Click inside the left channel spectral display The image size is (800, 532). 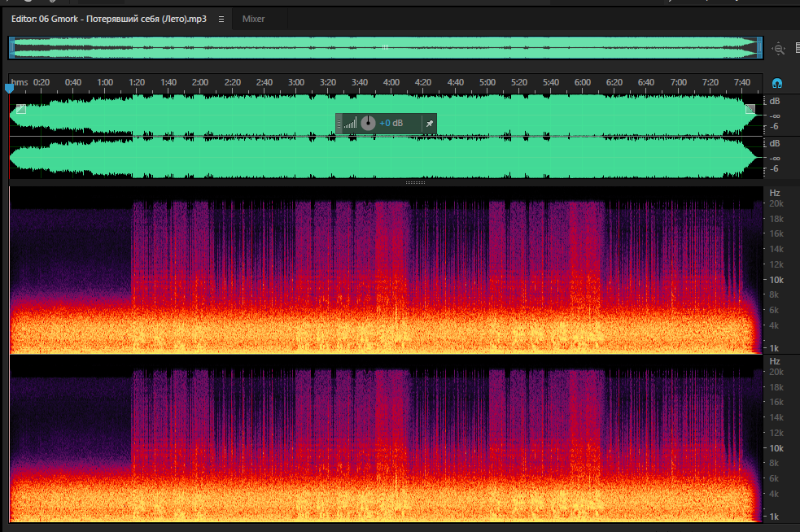pyautogui.click(x=386, y=270)
